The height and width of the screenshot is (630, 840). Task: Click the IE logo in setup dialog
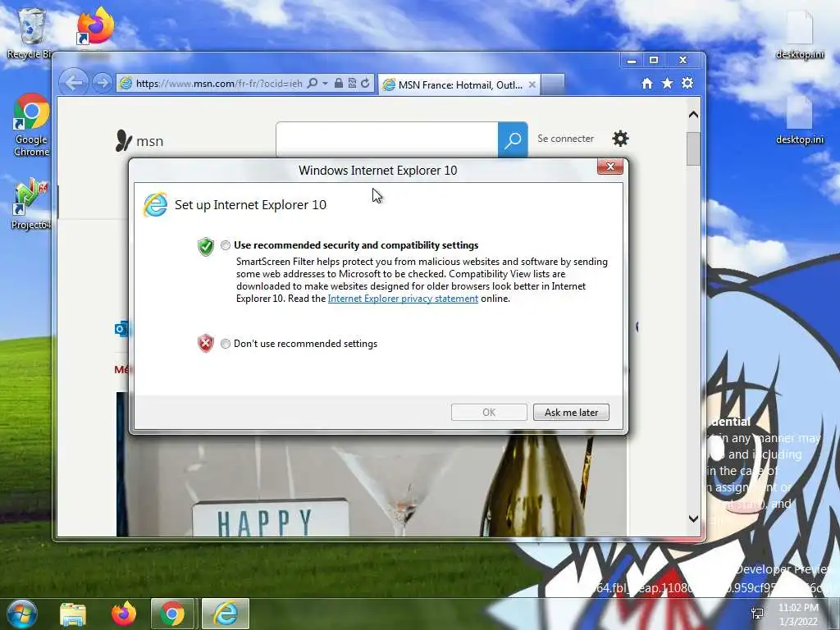pos(155,204)
